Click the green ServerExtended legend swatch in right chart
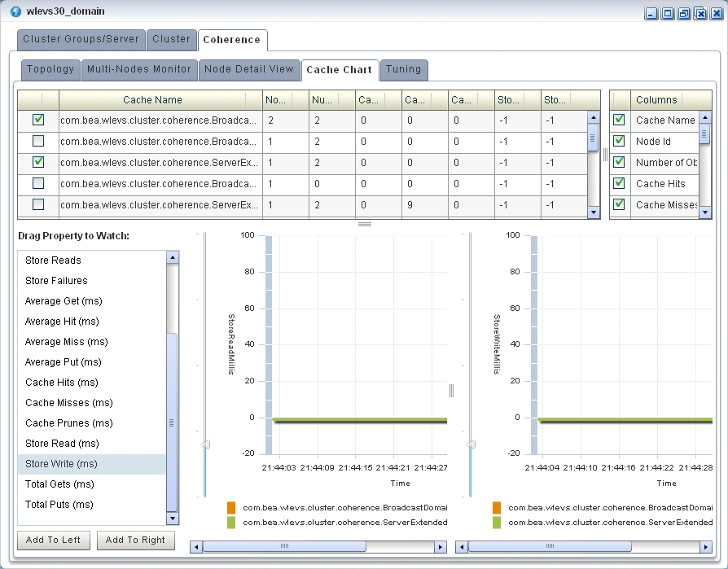 click(497, 523)
